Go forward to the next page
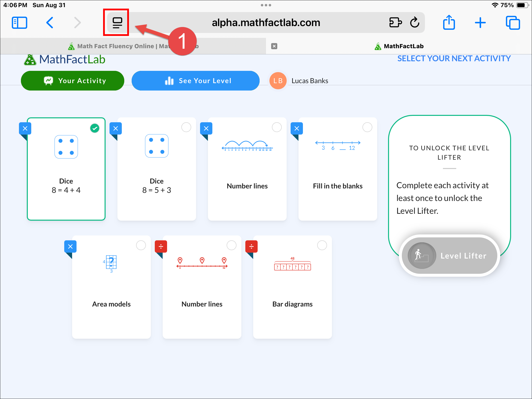The width and height of the screenshot is (532, 399). click(78, 23)
